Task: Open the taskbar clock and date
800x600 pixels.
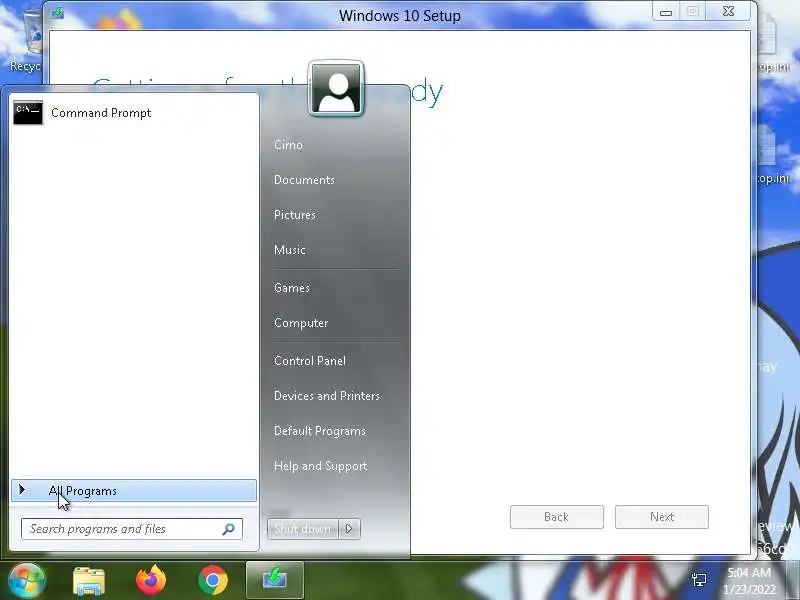Action: click(x=749, y=581)
